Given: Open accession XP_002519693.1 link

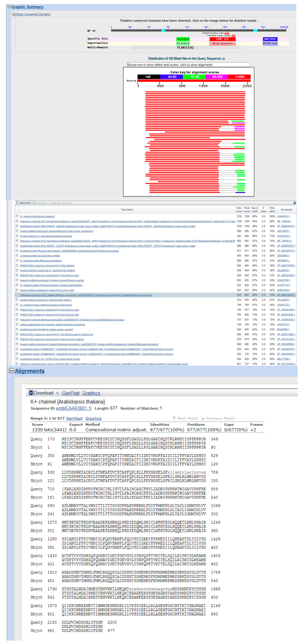Looking at the screenshot, I should pyautogui.click(x=286, y=295).
